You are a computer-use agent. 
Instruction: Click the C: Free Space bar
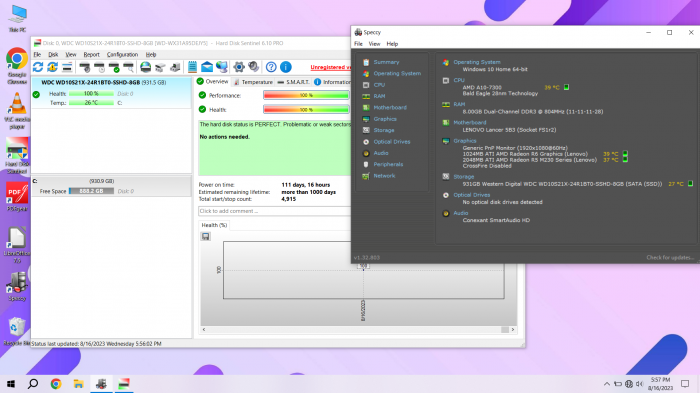(x=91, y=191)
